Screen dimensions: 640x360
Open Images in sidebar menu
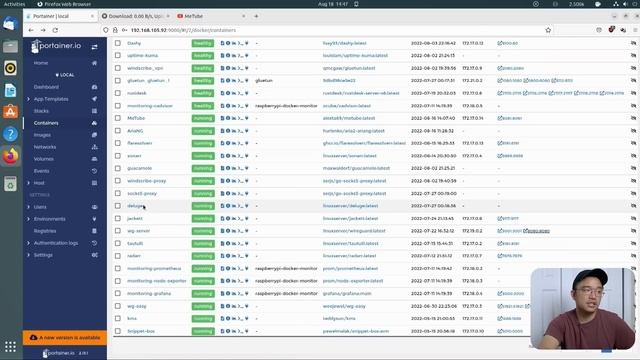(42, 135)
